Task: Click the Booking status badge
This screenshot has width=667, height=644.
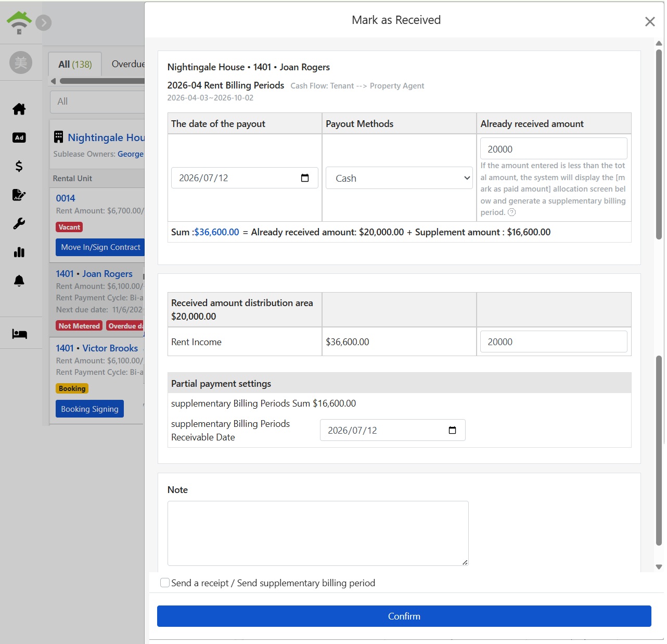Action: [72, 388]
